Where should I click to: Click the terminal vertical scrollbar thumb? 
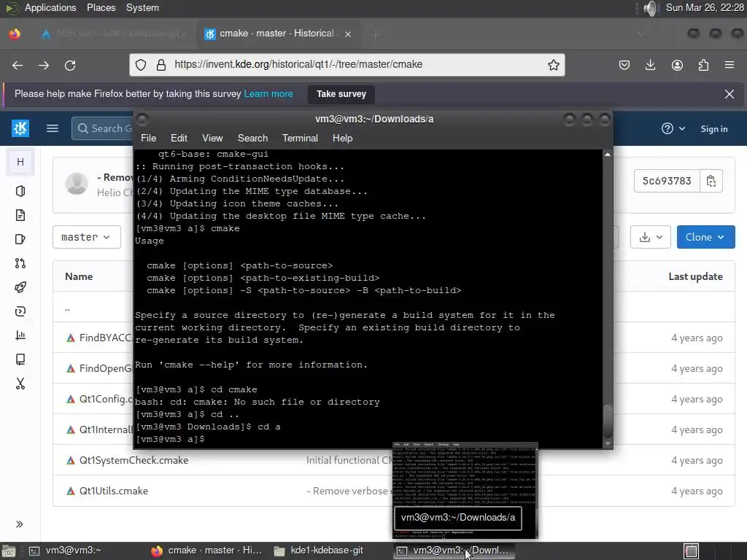608,421
